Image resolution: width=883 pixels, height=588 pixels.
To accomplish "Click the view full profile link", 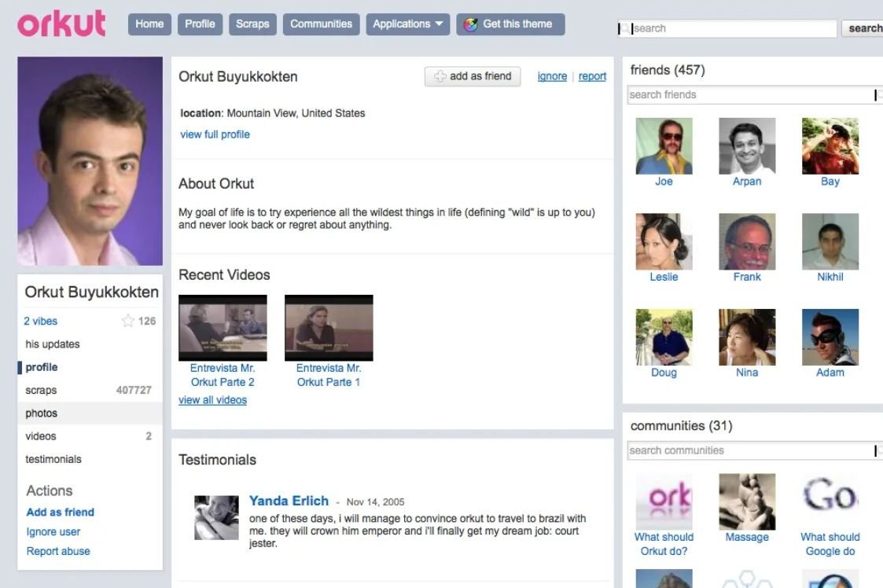I will click(x=215, y=134).
